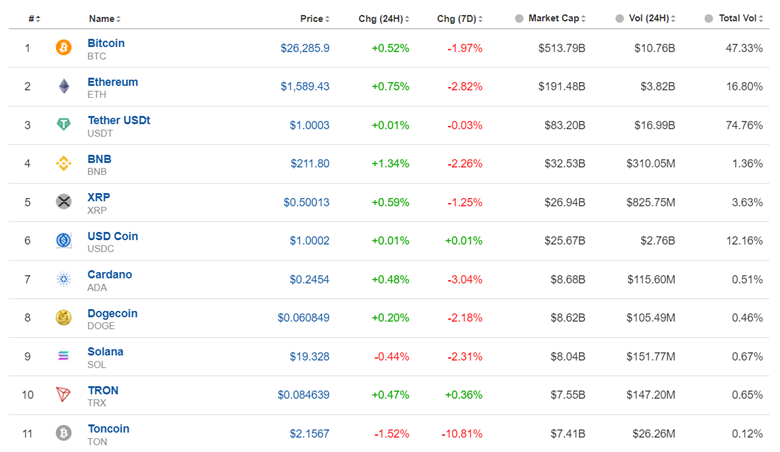Open the Cardano name link
Image resolution: width=780 pixels, height=452 pixels.
coord(110,274)
